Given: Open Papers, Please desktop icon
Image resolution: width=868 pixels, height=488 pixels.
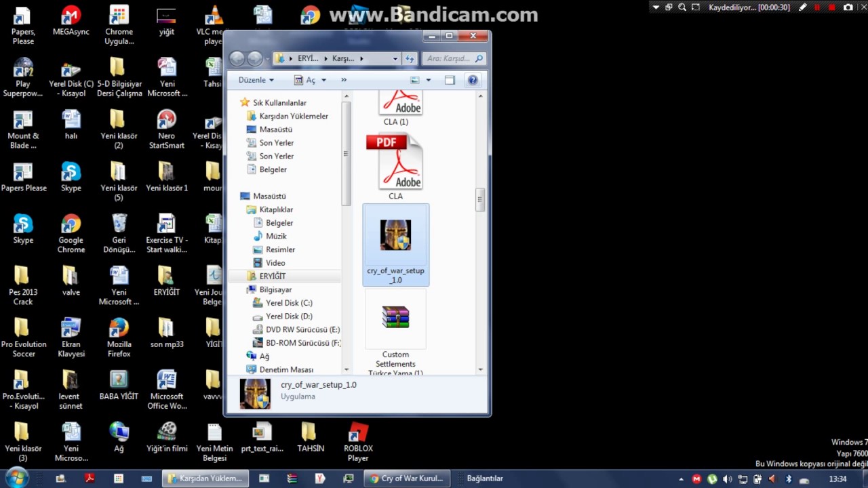Looking at the screenshot, I should (x=23, y=25).
